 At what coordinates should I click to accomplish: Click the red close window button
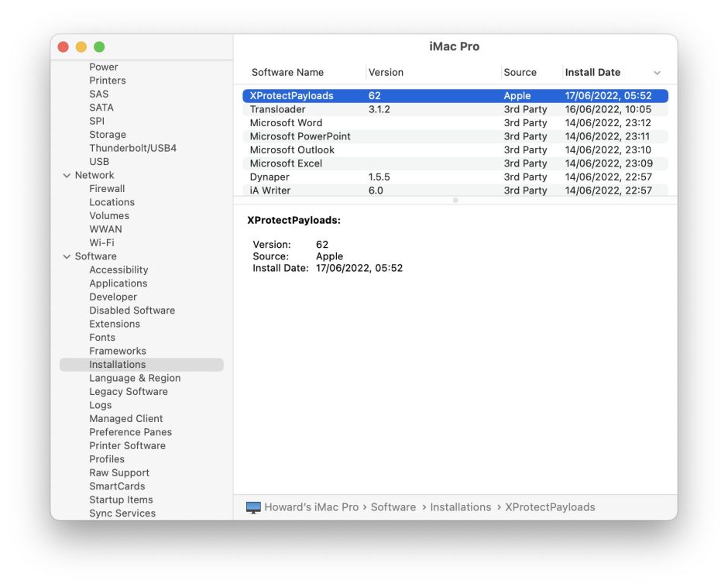coord(64,47)
